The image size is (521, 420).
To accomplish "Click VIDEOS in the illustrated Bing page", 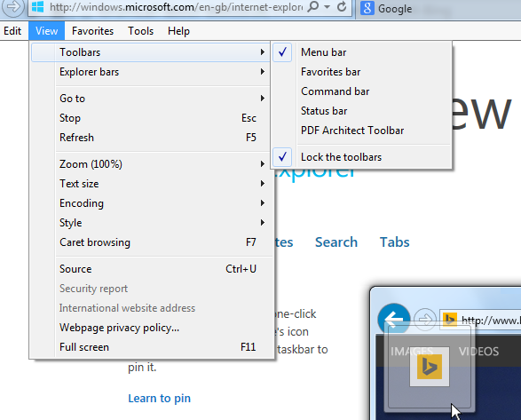I will 478,351.
